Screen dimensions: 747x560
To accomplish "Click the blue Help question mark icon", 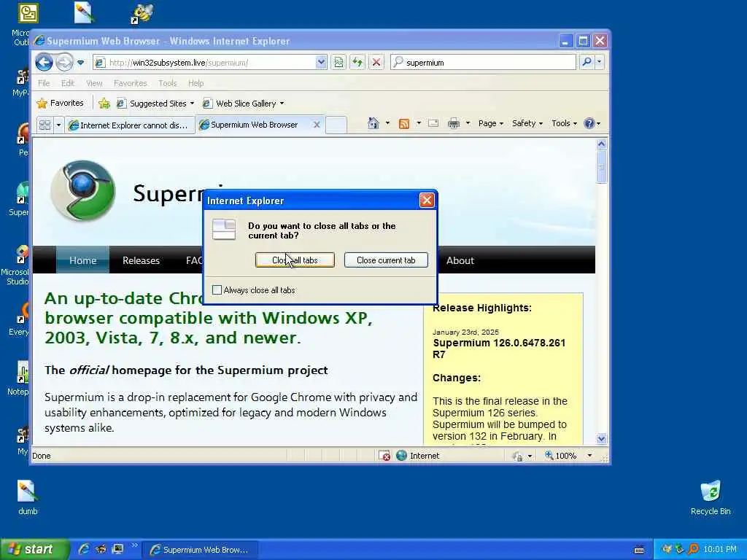I will 589,123.
